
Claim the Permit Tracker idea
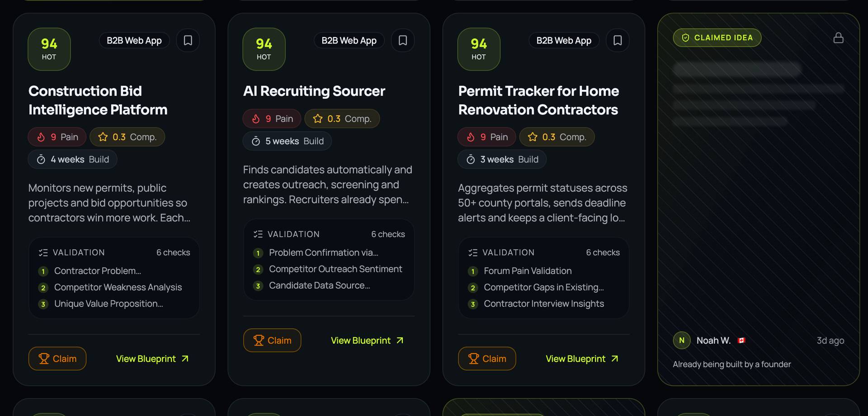tap(487, 359)
